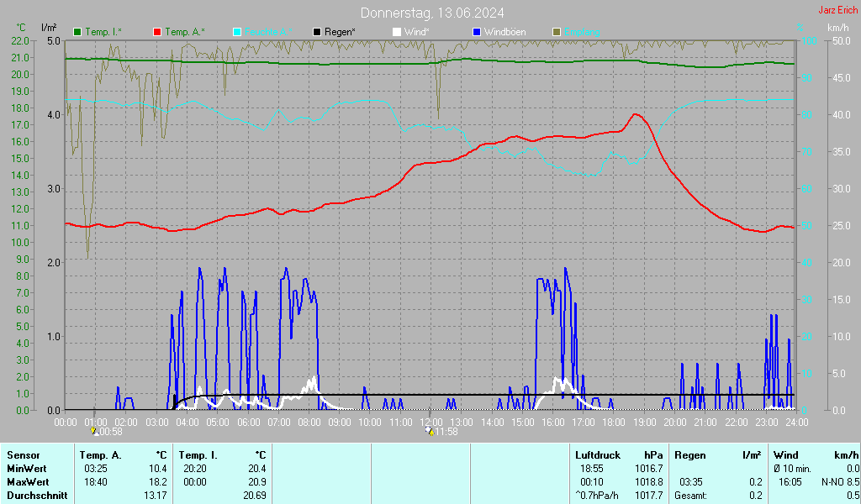
Task: Click the 20:20 time cell
Action: (x=195, y=469)
